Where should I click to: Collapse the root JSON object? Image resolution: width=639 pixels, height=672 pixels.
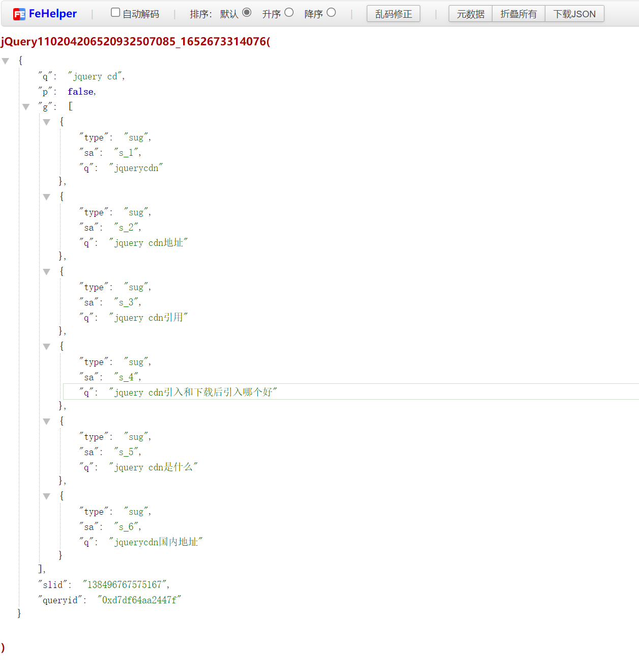(6, 61)
